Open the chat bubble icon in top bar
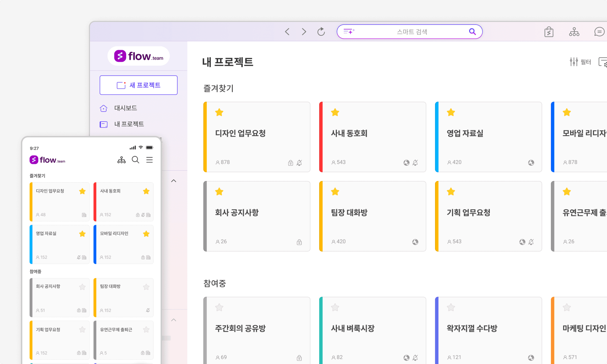This screenshot has height=364, width=607. click(599, 32)
